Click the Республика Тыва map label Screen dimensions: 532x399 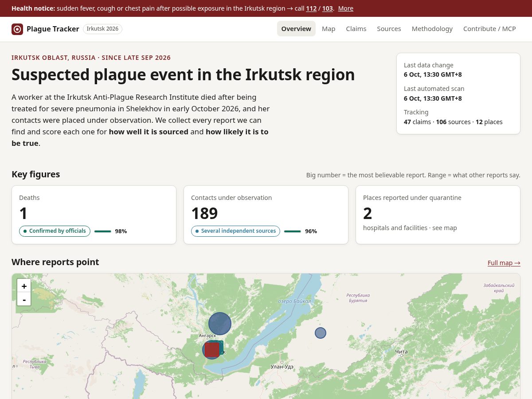pyautogui.click(x=35, y=364)
